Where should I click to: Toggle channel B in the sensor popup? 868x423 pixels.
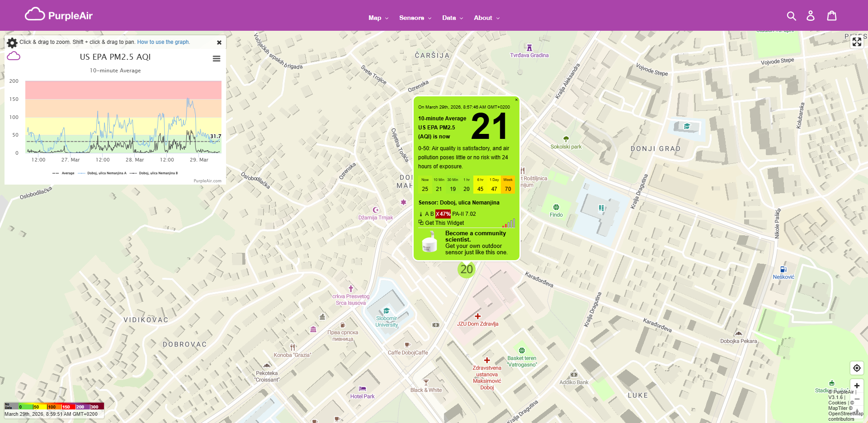click(x=431, y=214)
